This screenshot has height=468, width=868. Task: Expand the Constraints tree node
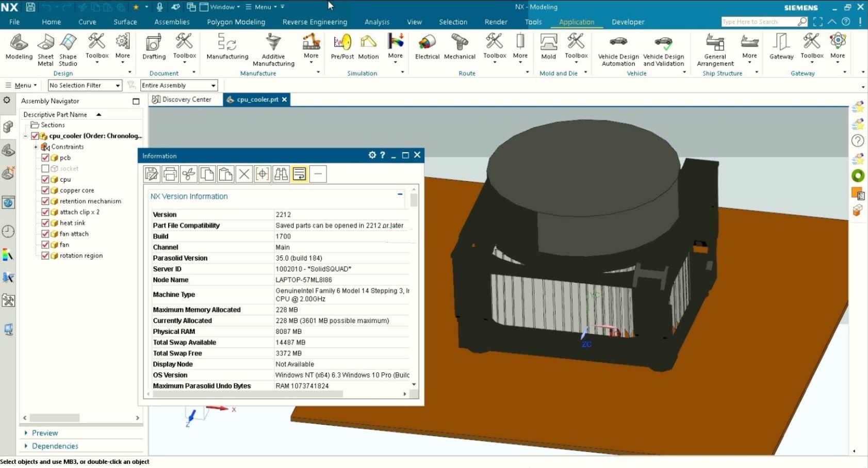[36, 147]
